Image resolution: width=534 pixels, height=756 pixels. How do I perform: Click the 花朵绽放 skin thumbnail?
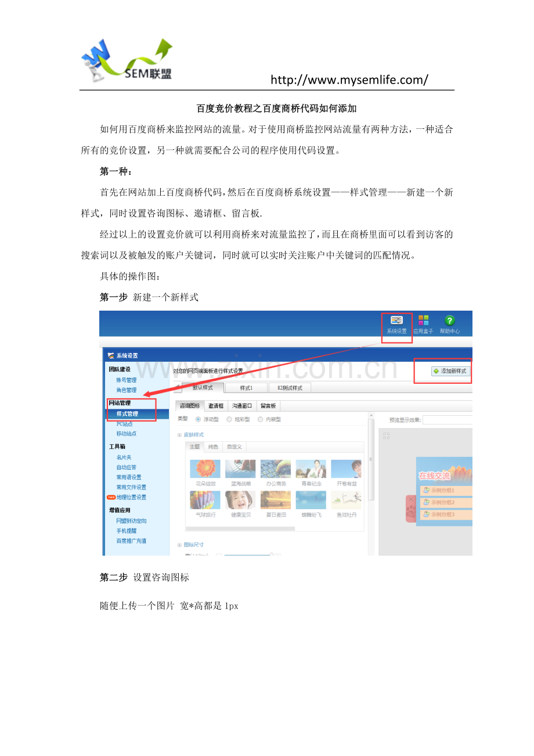(x=205, y=469)
